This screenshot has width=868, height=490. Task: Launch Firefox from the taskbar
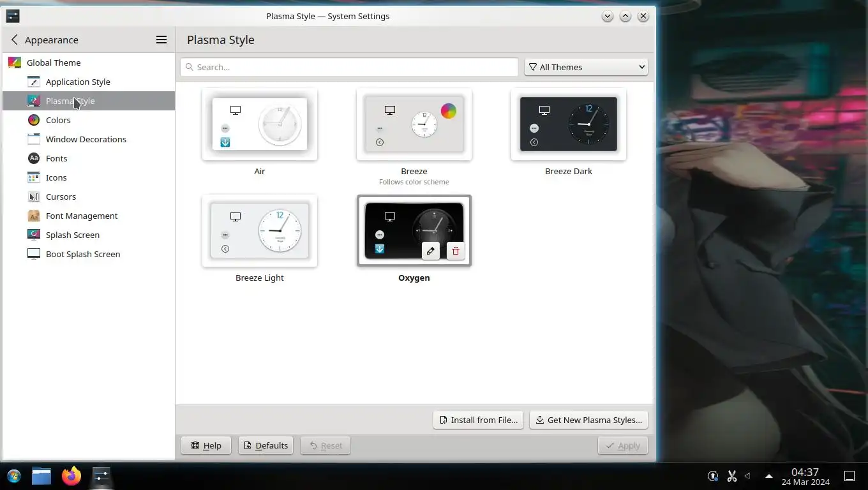tap(71, 476)
